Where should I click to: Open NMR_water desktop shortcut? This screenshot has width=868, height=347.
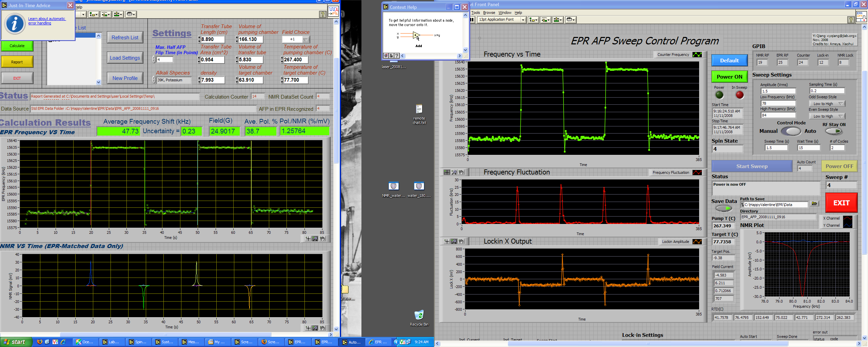393,190
